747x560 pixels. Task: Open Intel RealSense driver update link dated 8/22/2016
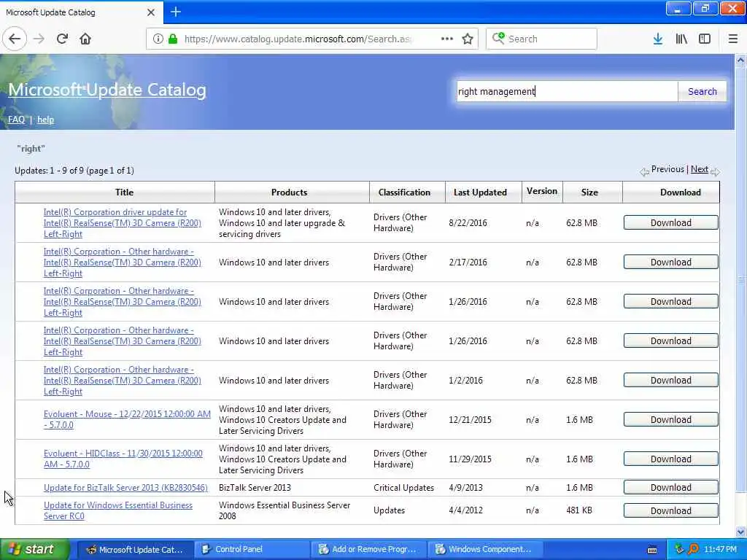(123, 223)
